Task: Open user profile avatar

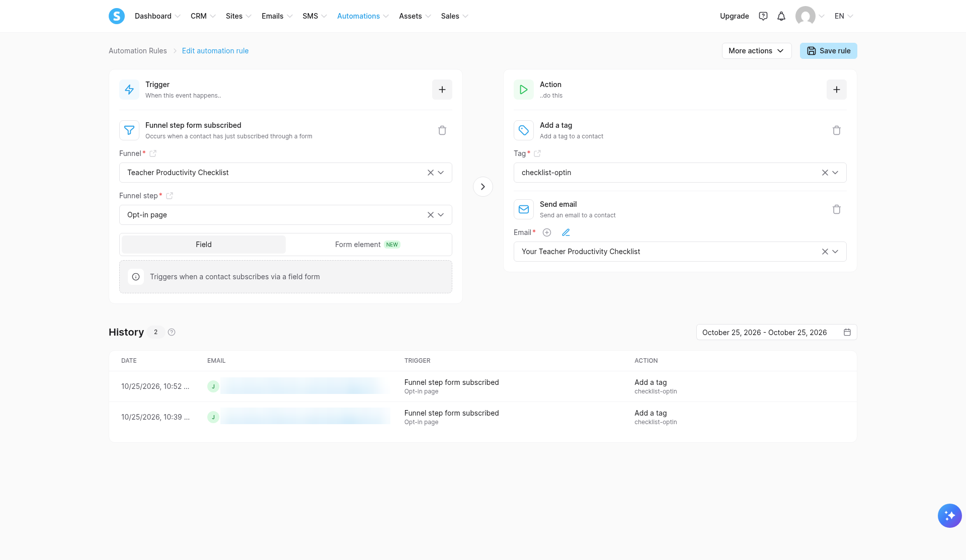Action: point(806,16)
